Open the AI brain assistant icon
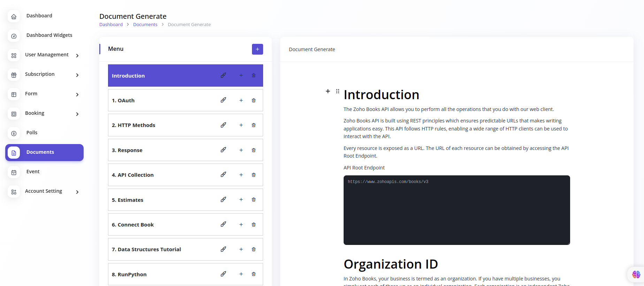This screenshot has width=644, height=286. click(x=636, y=275)
